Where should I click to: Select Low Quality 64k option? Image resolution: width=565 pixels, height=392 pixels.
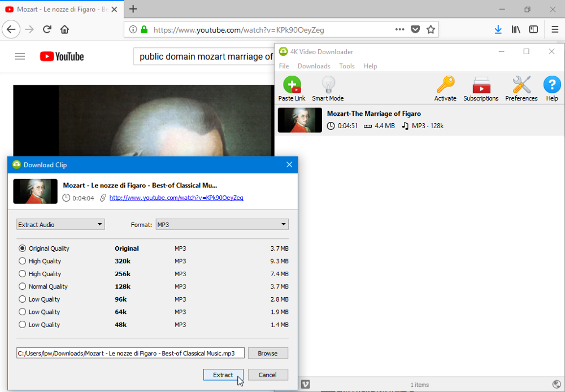coord(23,312)
